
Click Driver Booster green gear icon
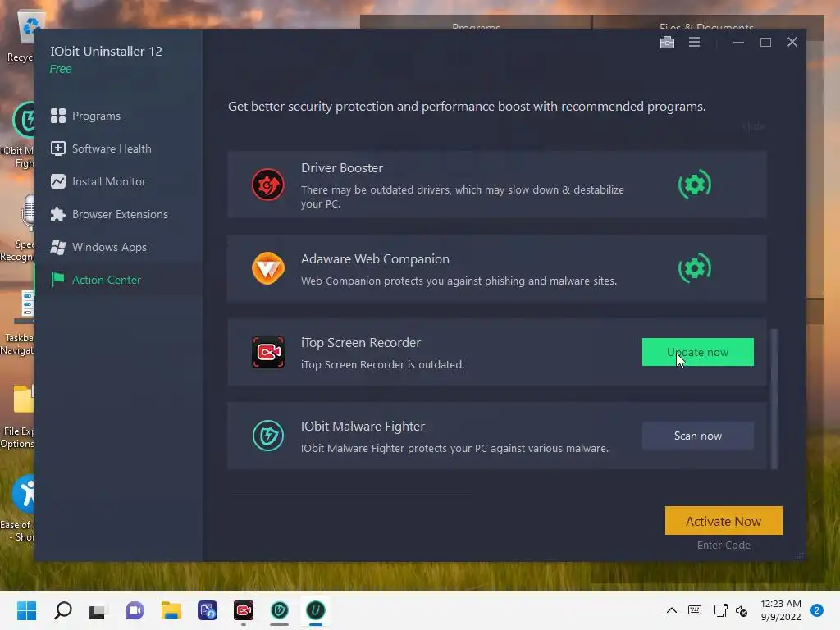click(695, 185)
